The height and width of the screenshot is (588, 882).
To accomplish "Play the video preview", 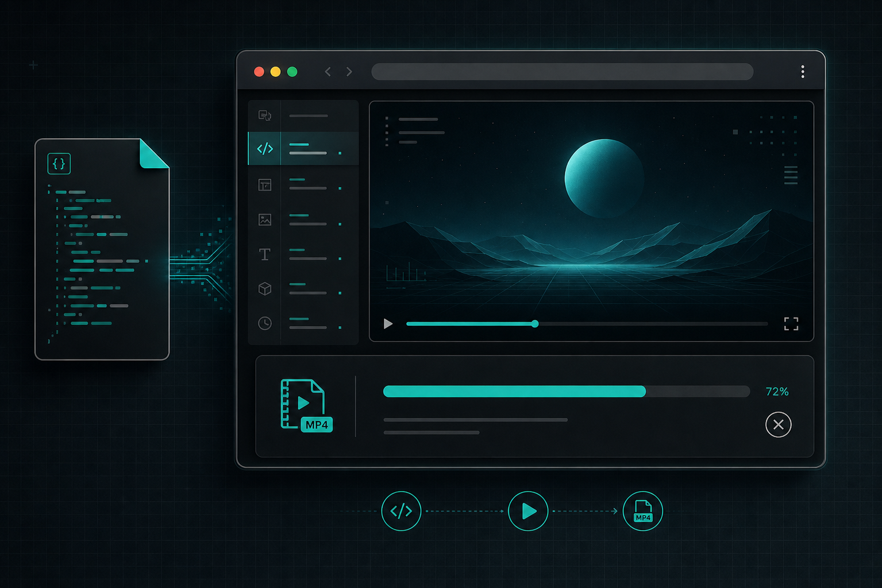I will (388, 324).
